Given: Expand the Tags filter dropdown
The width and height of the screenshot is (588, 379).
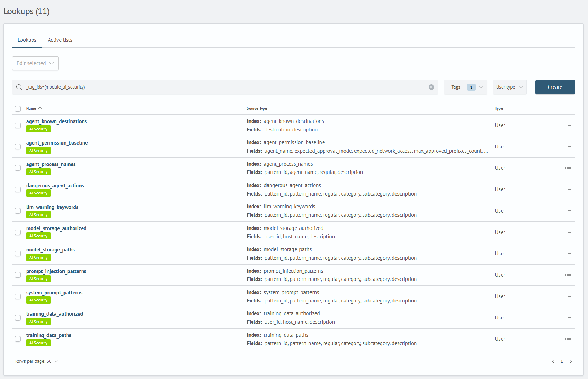Looking at the screenshot, I should (x=465, y=87).
